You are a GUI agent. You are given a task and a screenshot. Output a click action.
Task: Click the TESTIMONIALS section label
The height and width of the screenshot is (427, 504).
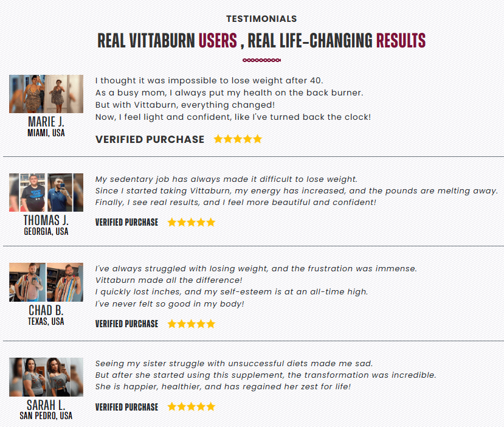[261, 19]
